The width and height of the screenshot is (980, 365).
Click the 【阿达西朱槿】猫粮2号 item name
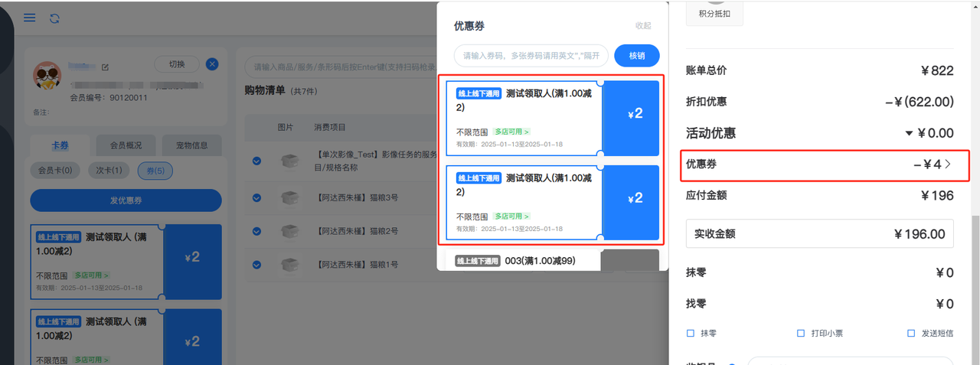coord(356,230)
